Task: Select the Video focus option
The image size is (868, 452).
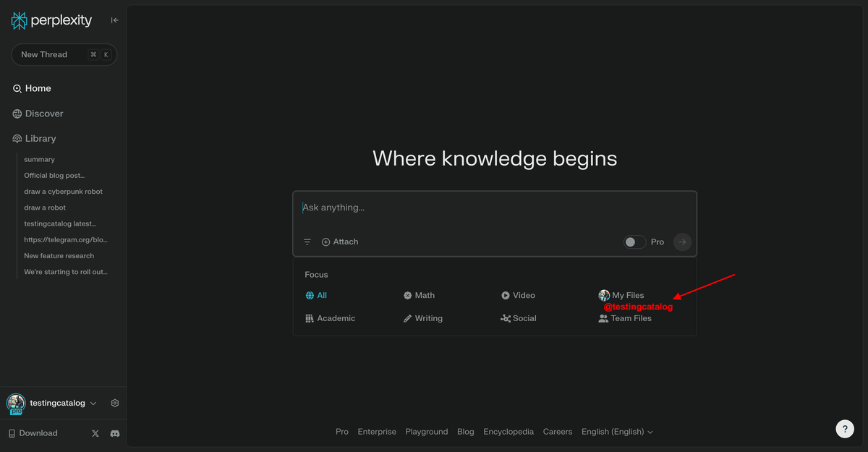Action: pos(518,295)
